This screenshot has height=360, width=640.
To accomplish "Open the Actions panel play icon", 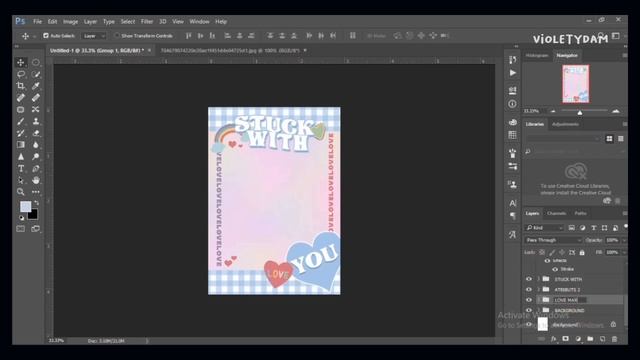I will point(513,73).
